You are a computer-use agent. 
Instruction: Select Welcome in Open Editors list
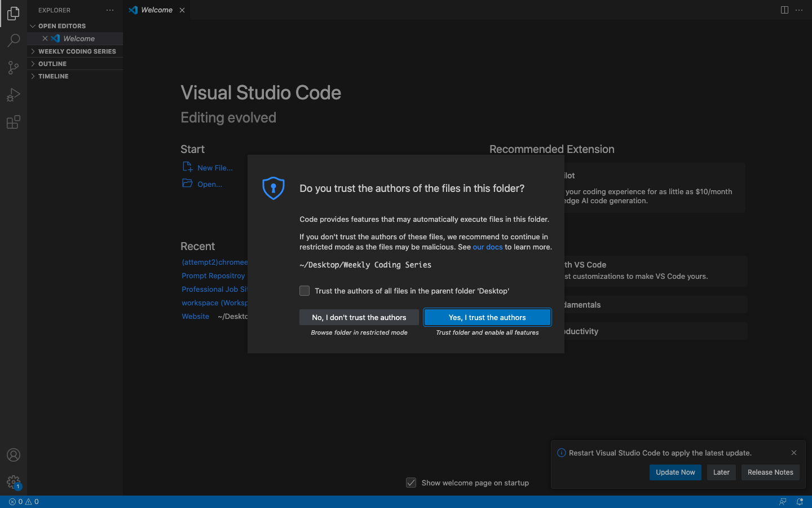75,38
